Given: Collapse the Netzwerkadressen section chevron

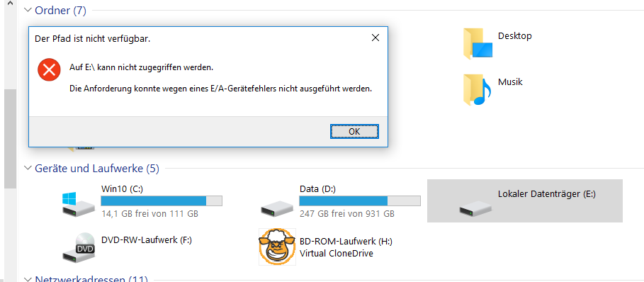Looking at the screenshot, I should coord(28,280).
